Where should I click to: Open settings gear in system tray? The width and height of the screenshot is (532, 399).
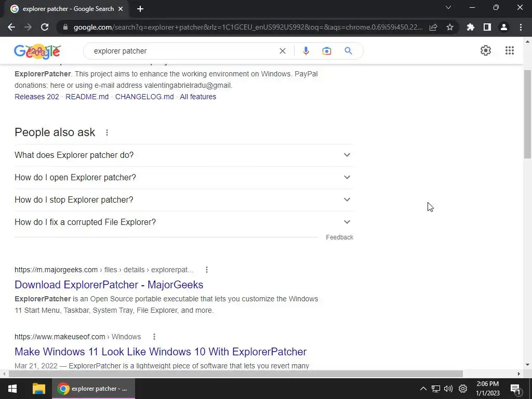coord(463,389)
